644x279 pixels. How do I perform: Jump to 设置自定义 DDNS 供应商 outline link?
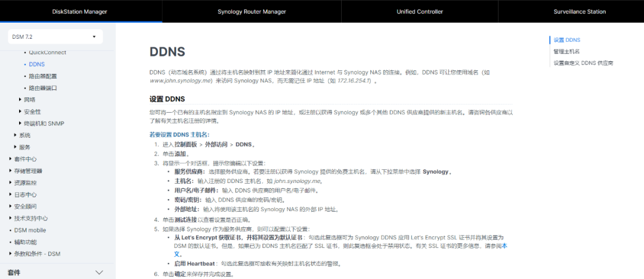tap(583, 63)
